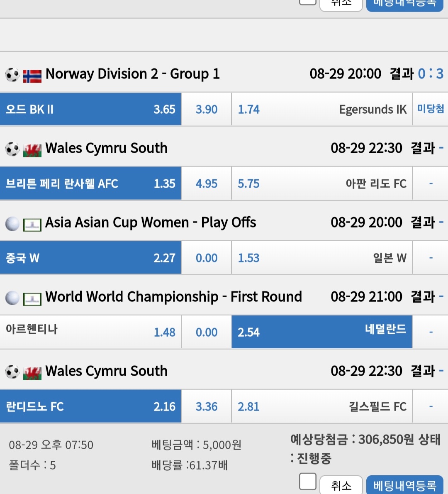Tick the checkbox next to the bottom 취소 button

coord(308,482)
